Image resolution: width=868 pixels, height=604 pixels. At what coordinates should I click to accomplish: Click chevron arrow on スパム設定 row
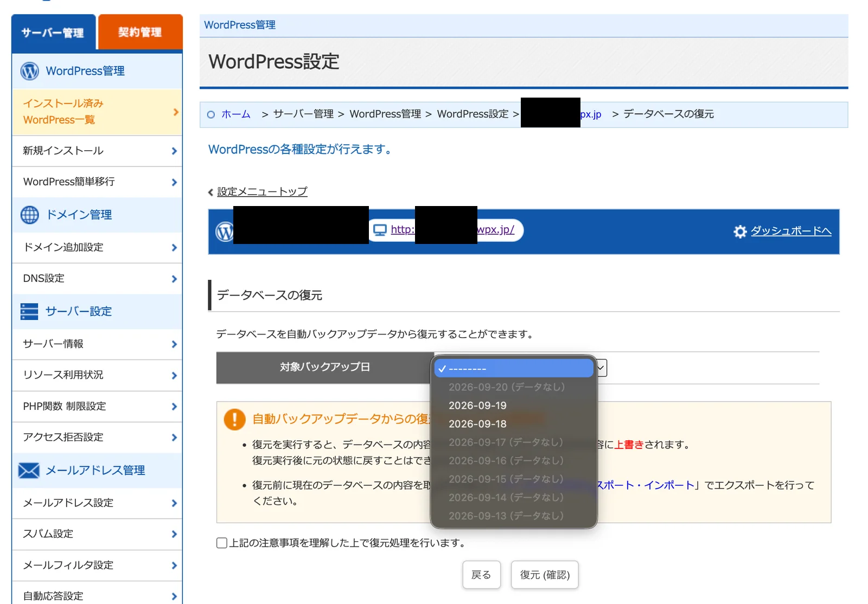point(174,535)
